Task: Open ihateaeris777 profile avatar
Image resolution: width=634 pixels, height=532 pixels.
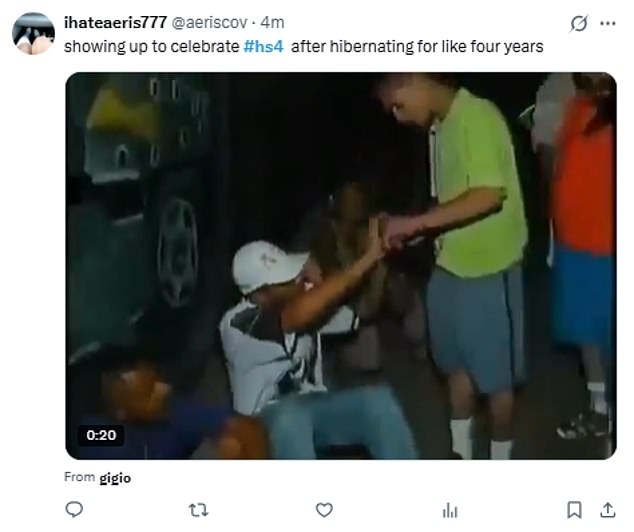Action: (x=34, y=34)
